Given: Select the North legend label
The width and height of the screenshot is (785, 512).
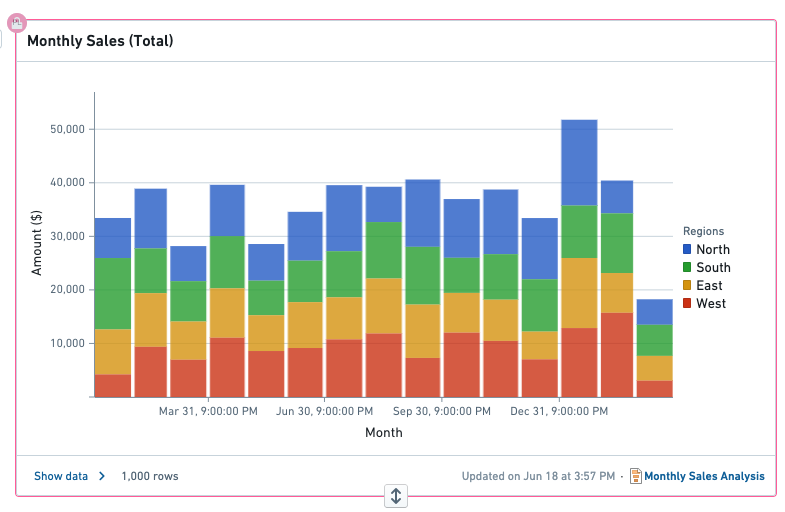Looking at the screenshot, I should click(x=713, y=249).
